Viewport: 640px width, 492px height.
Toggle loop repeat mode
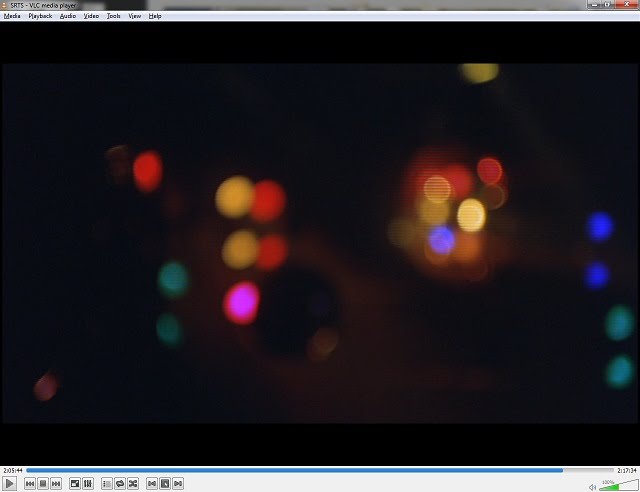coord(120,484)
